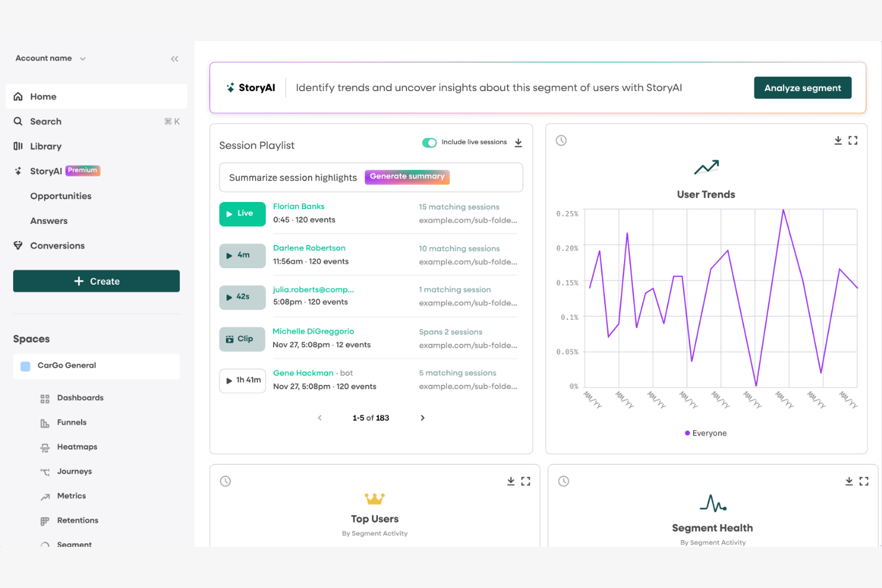The image size is (882, 588).
Task: Collapse the left sidebar with the chevron
Action: (x=174, y=58)
